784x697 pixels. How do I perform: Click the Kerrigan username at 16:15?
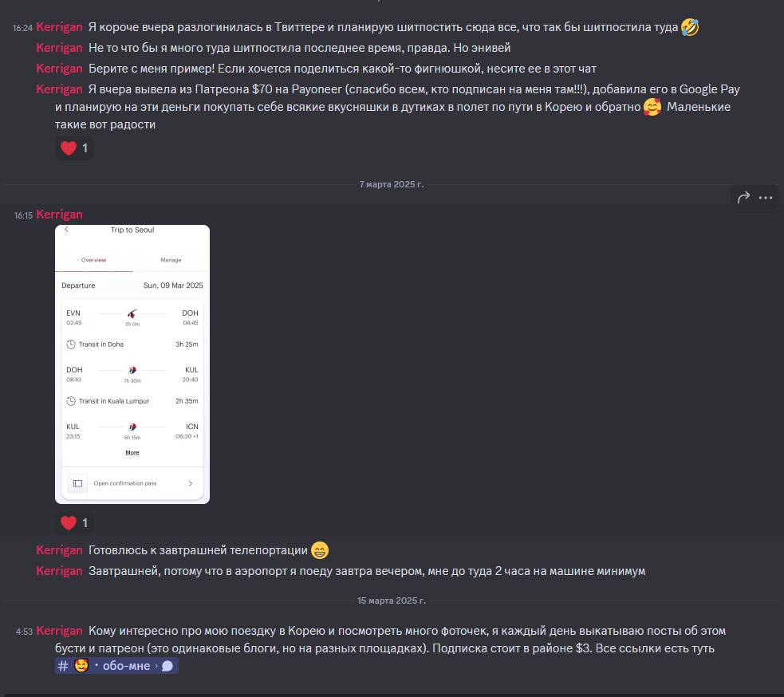click(x=59, y=215)
